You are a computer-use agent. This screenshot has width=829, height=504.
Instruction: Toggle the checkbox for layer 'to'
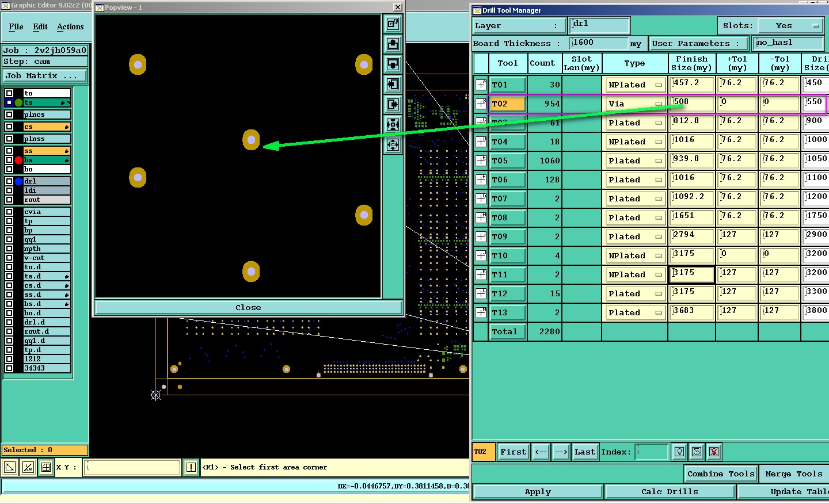click(x=9, y=93)
